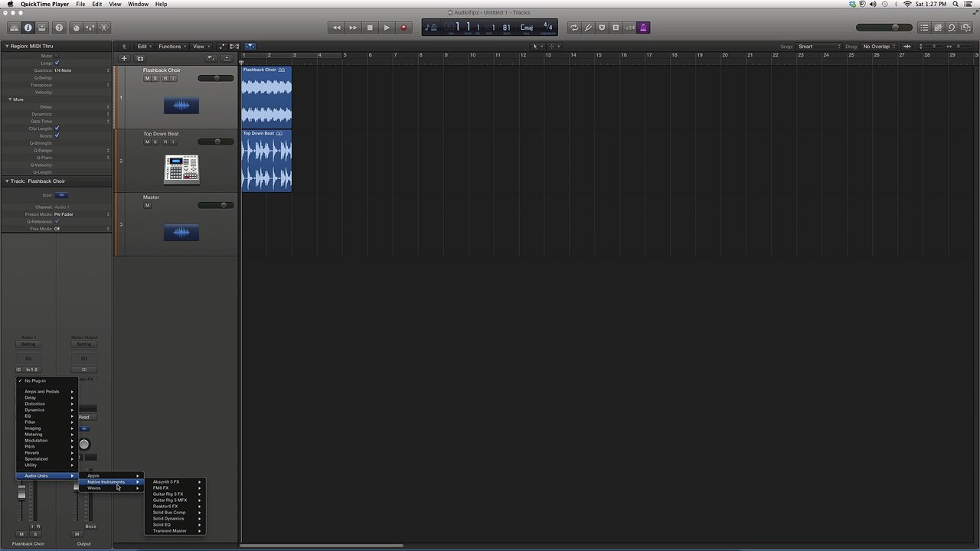Click the Stop transport button
980x551 pixels.
coord(370,28)
